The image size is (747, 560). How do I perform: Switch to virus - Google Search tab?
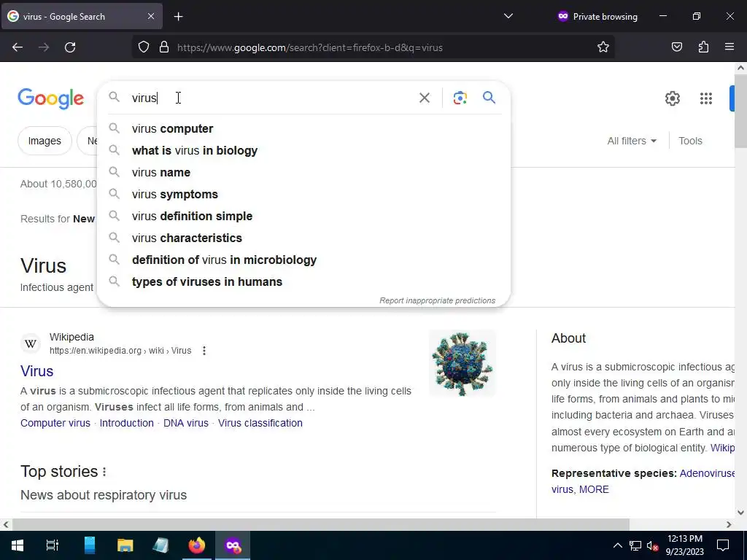tap(82, 16)
